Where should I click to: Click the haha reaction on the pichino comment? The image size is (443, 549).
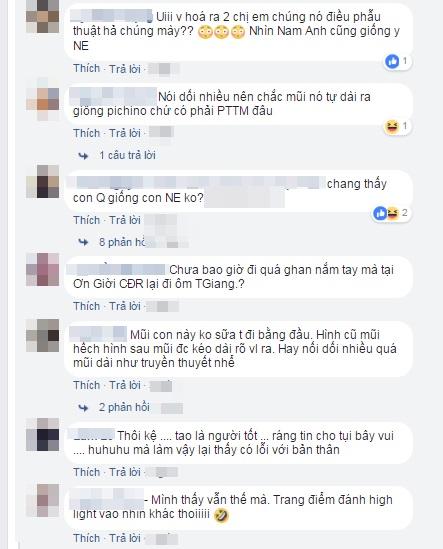click(391, 126)
